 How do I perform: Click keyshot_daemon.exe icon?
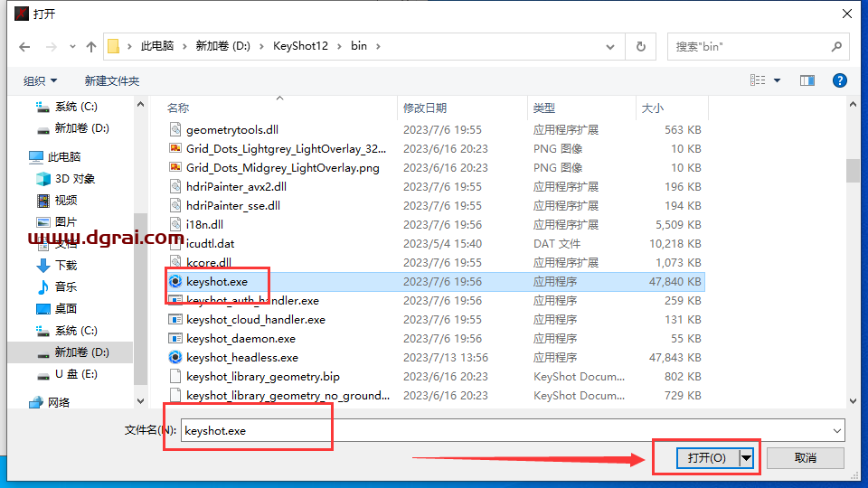pos(175,338)
